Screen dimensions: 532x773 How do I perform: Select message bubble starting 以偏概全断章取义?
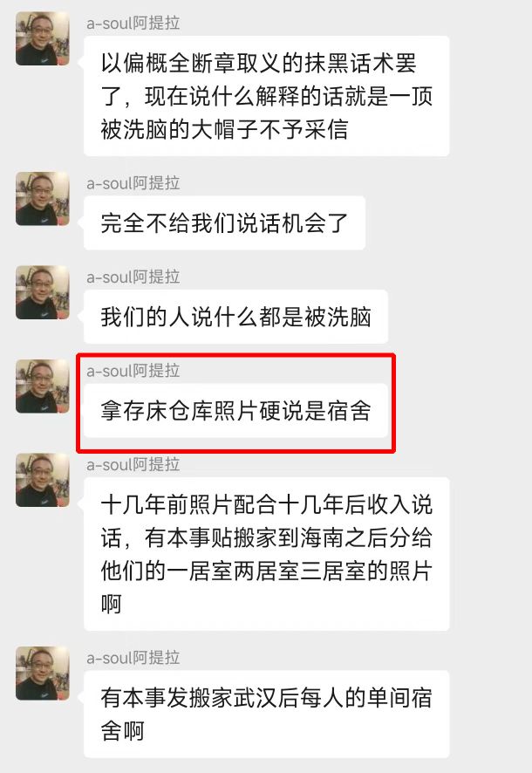(x=267, y=96)
